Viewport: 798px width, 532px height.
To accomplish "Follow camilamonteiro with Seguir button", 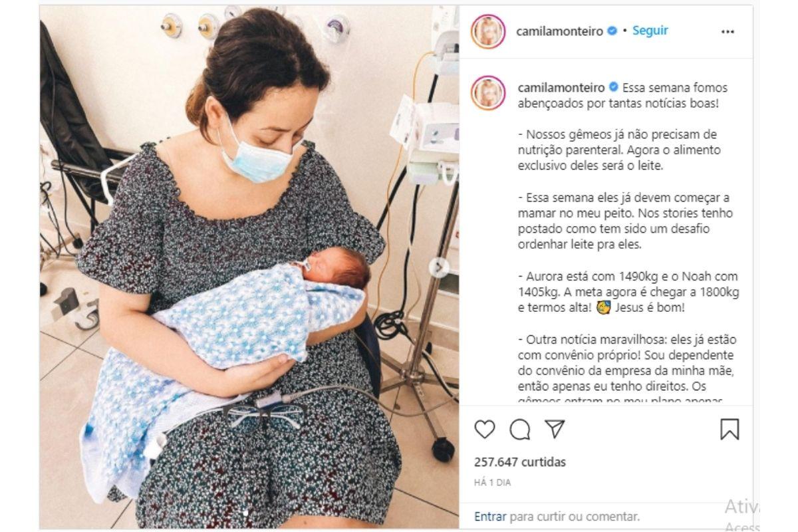I will [650, 31].
